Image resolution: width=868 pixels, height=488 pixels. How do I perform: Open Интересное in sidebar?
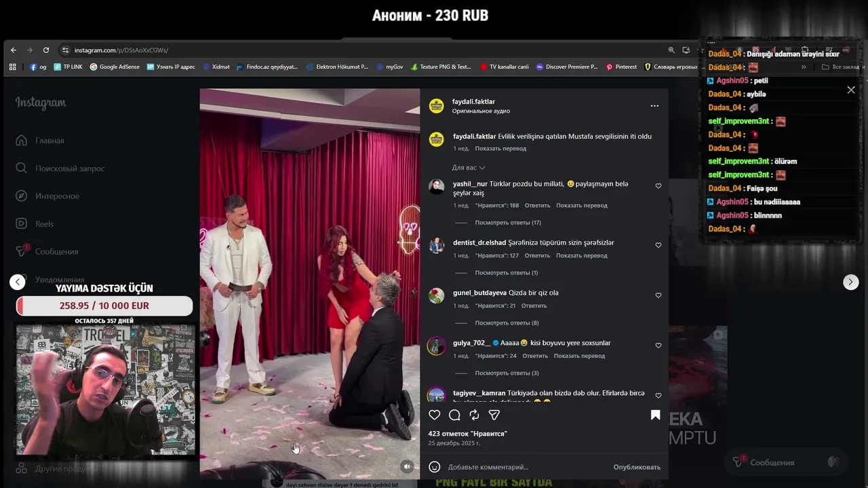[47, 196]
